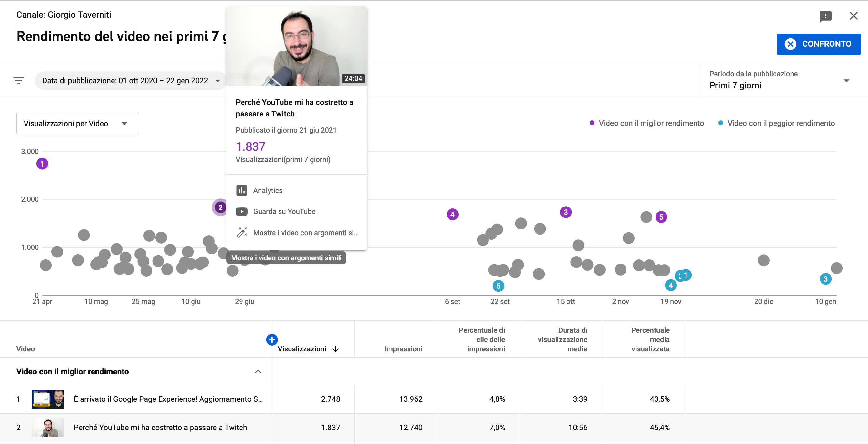868x444 pixels.
Task: Click the 2.748 views cell
Action: click(x=330, y=399)
